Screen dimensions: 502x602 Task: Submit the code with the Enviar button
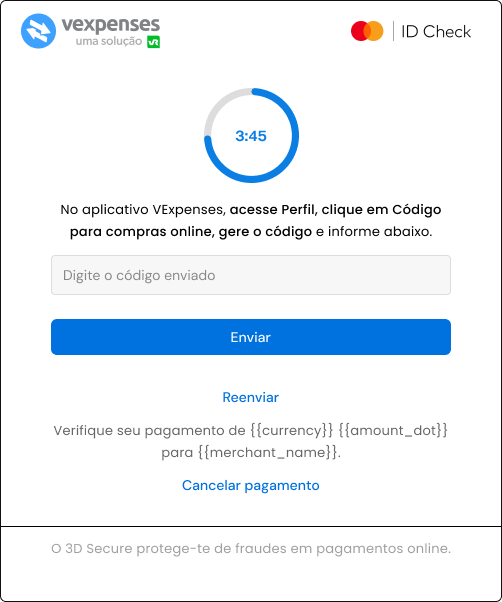[251, 337]
